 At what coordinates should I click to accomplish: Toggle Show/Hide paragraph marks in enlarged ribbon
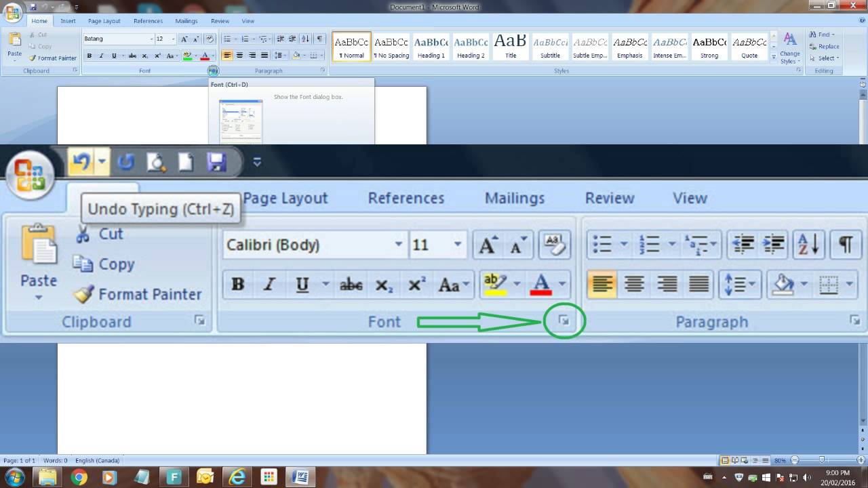coord(846,245)
